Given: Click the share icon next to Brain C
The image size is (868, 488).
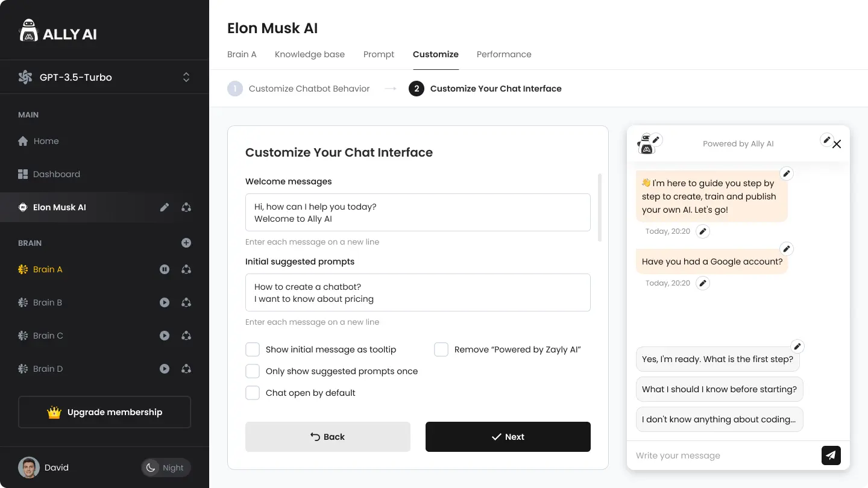Looking at the screenshot, I should point(186,336).
